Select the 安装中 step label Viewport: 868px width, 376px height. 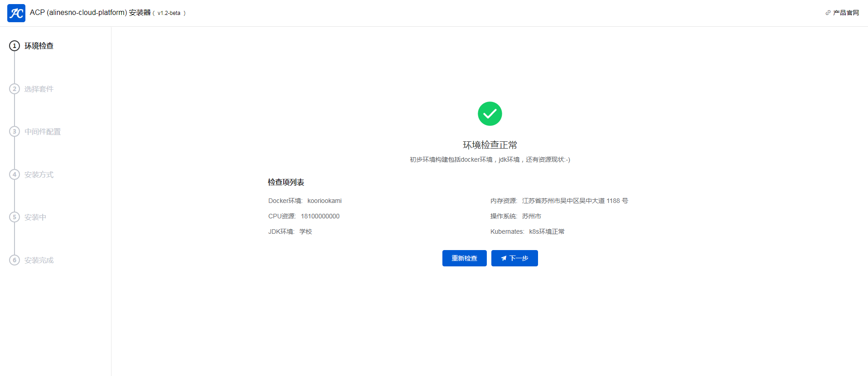click(35, 217)
